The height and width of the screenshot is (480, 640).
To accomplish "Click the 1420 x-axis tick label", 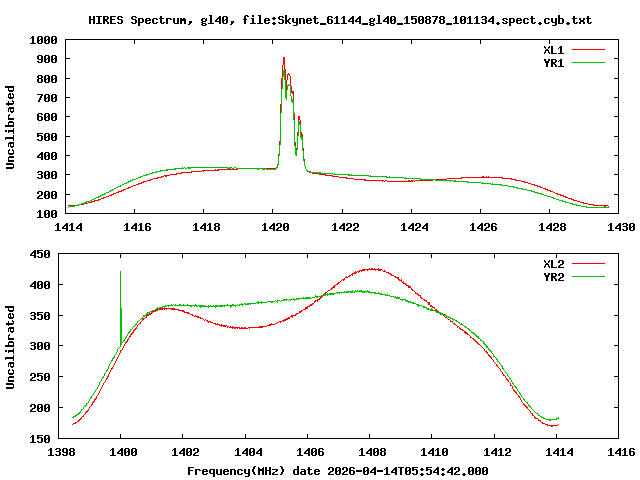I will (x=275, y=227).
